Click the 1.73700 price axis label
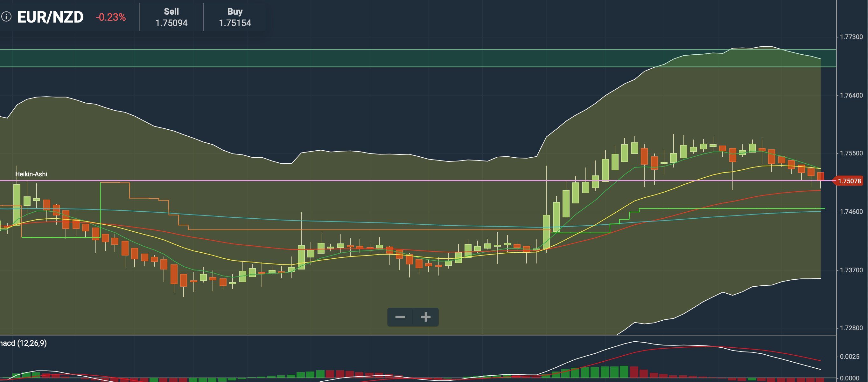868x382 pixels. tap(851, 270)
